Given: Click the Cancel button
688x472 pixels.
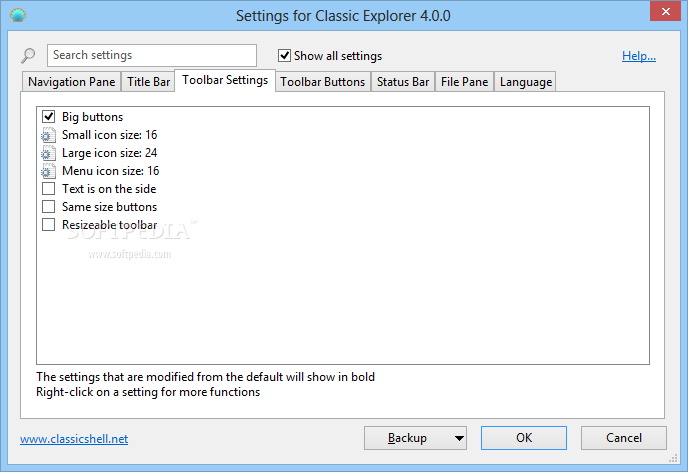Looking at the screenshot, I should pyautogui.click(x=624, y=438).
